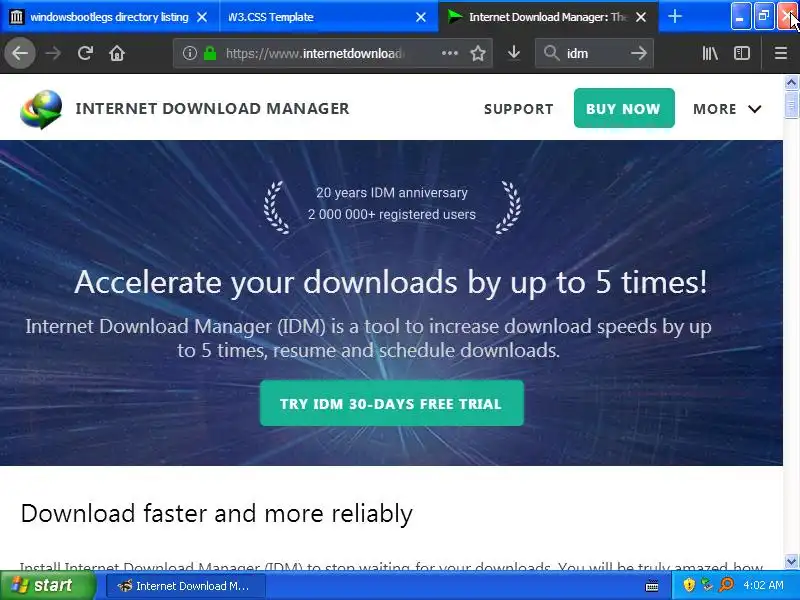
Task: Click TRY IDM 30-DAYS FREE TRIAL
Action: (x=391, y=404)
